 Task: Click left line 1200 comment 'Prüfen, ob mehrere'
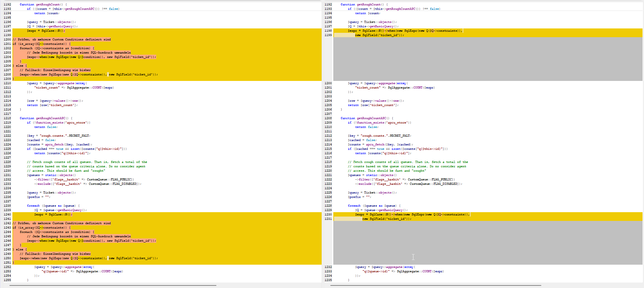click(62, 39)
